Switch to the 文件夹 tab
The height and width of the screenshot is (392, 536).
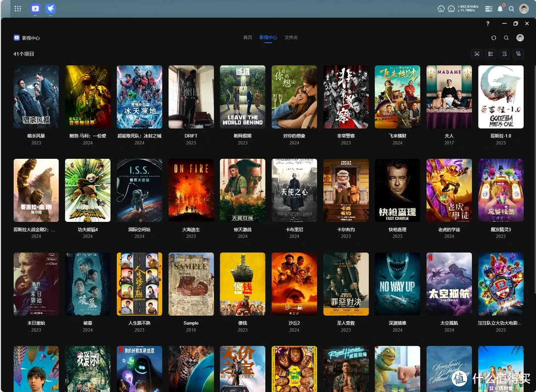point(291,38)
